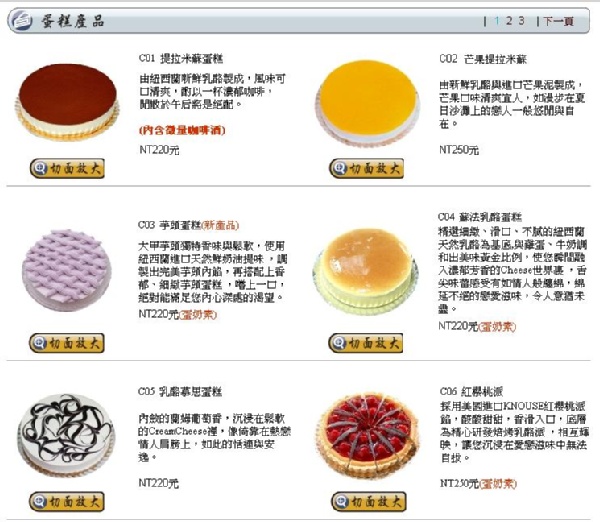Screen dimensions: 600x522
Task: Open the purple taro cake thumbnail
Action: 67,270
